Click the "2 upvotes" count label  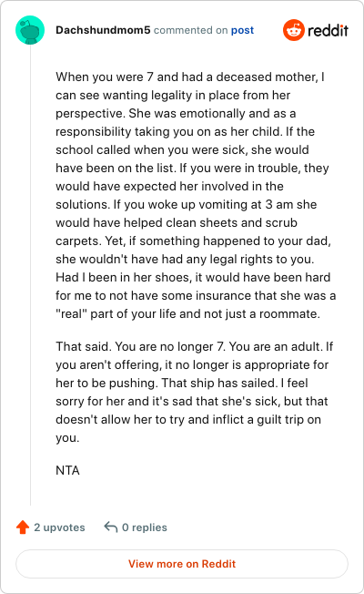click(x=59, y=527)
